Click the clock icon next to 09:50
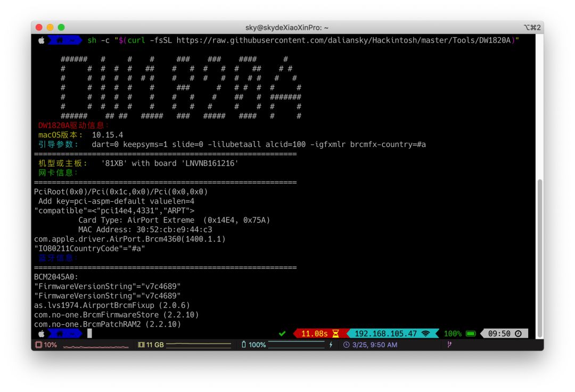Image resolution: width=575 pixels, height=392 pixels. click(x=518, y=333)
